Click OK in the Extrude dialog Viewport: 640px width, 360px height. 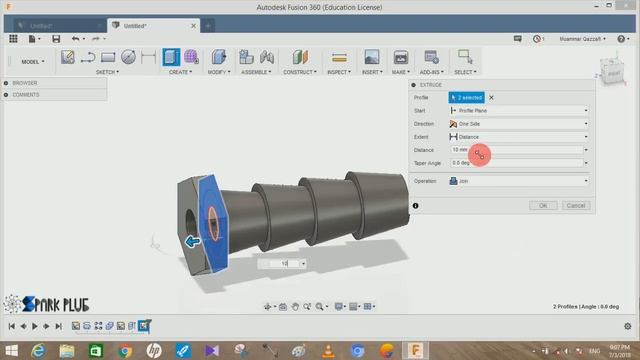coord(543,206)
